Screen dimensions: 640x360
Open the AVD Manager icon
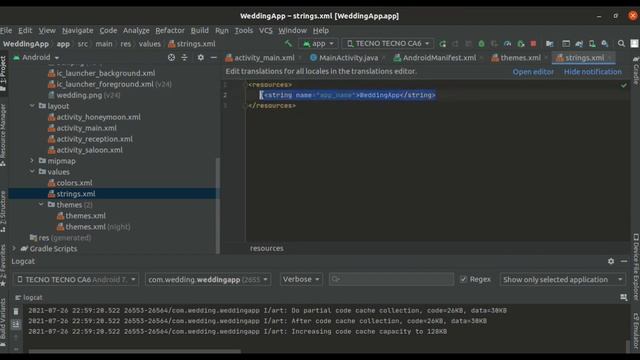pyautogui.click(x=592, y=44)
